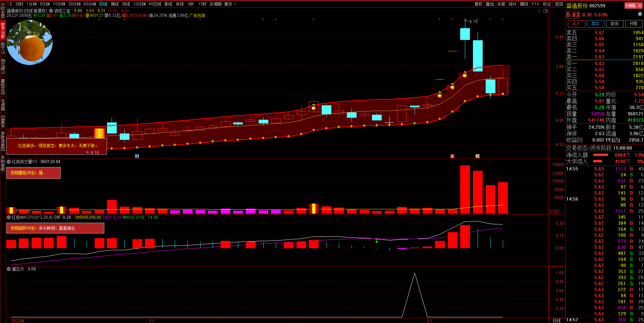Open the 健五行 indicator dropdown

(9, 269)
